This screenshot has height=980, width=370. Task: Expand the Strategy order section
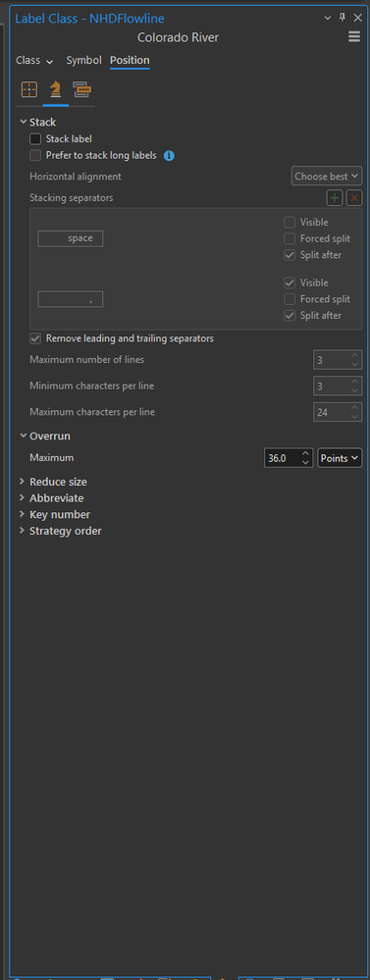point(24,530)
